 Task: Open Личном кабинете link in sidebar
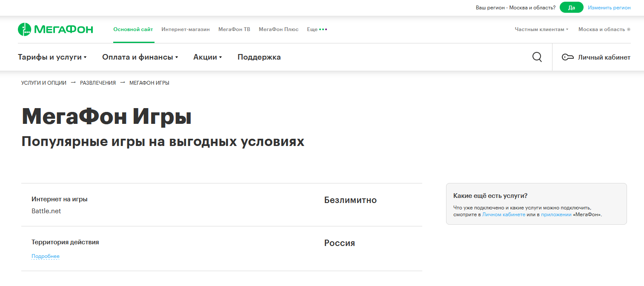pyautogui.click(x=504, y=215)
